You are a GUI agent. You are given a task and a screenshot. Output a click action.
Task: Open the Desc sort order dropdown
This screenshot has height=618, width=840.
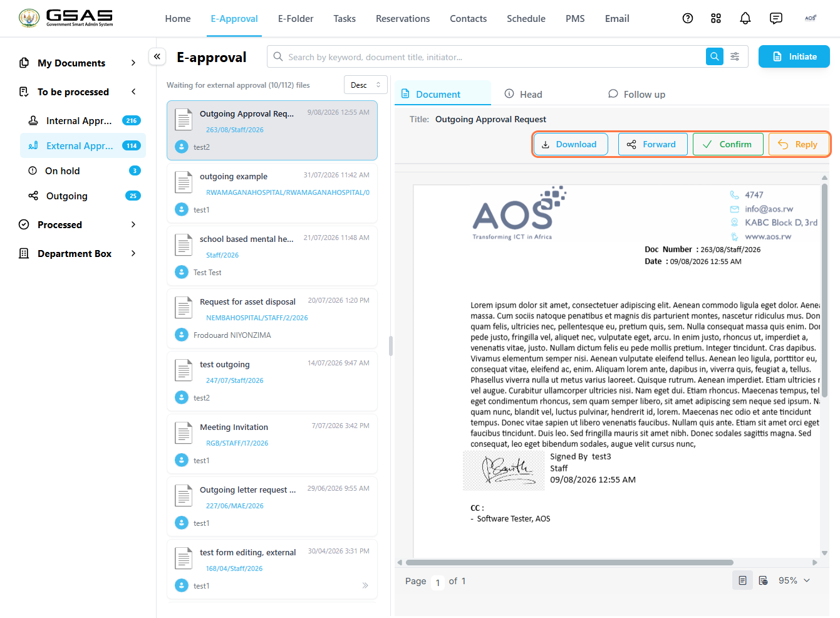[365, 85]
